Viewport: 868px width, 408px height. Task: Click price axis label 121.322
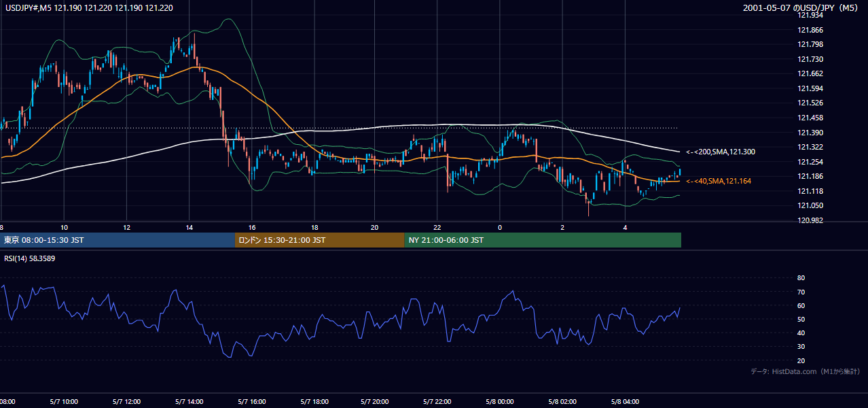[x=809, y=148]
